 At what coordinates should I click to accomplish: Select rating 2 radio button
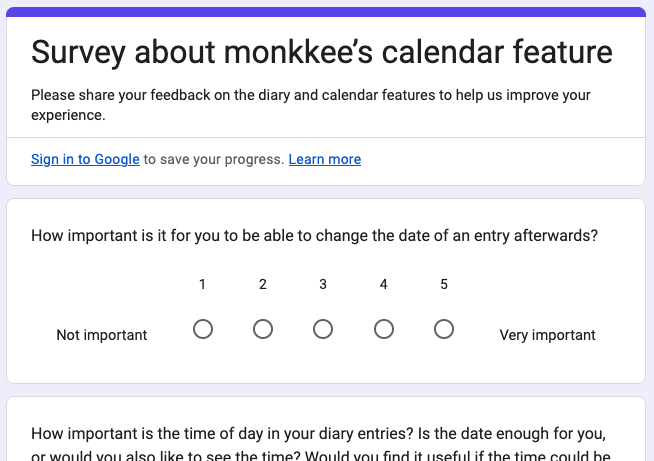(263, 329)
